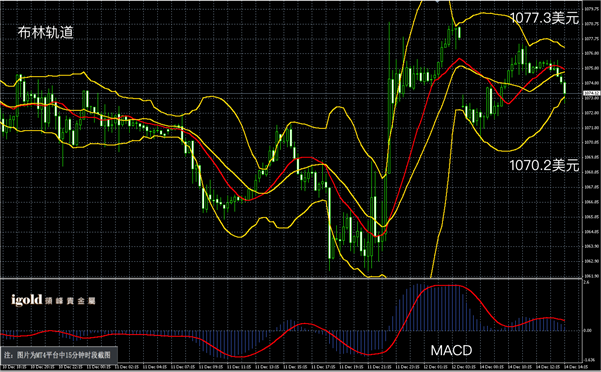Click the 2.6 value on MACD axis
The height and width of the screenshot is (372, 601).
click(x=586, y=282)
